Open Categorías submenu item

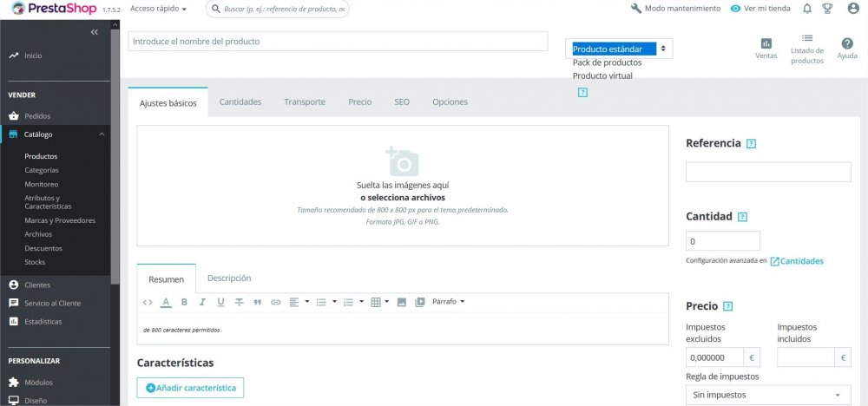tap(42, 170)
